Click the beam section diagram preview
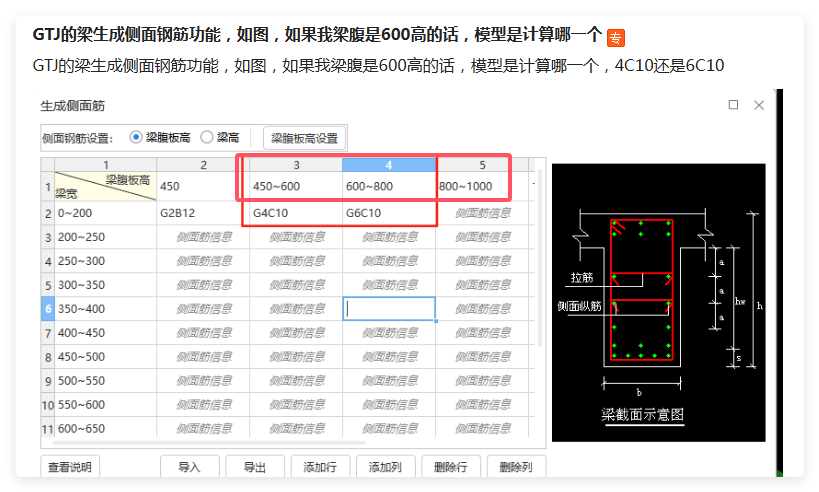The image size is (819, 492). coord(659,302)
